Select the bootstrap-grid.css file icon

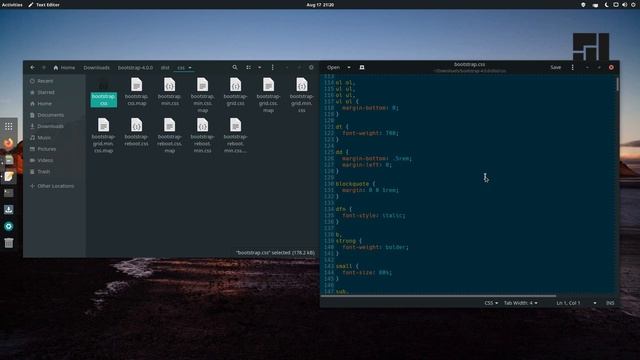[236, 85]
